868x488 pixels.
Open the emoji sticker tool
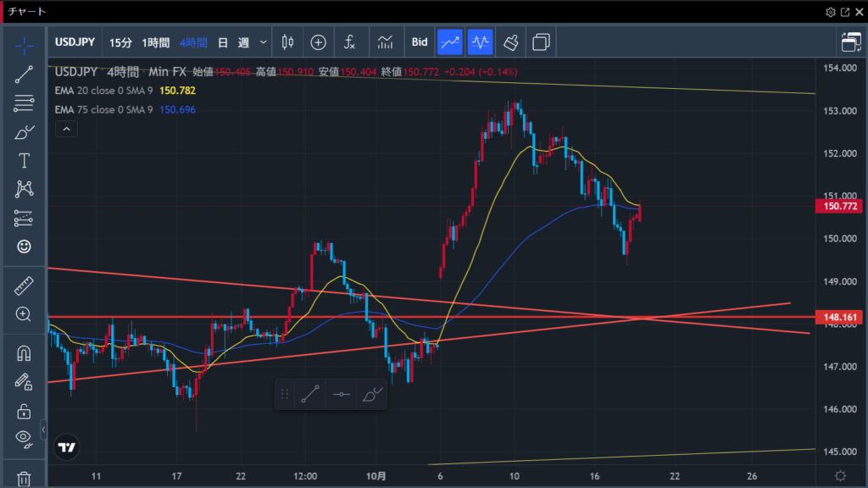pos(24,247)
